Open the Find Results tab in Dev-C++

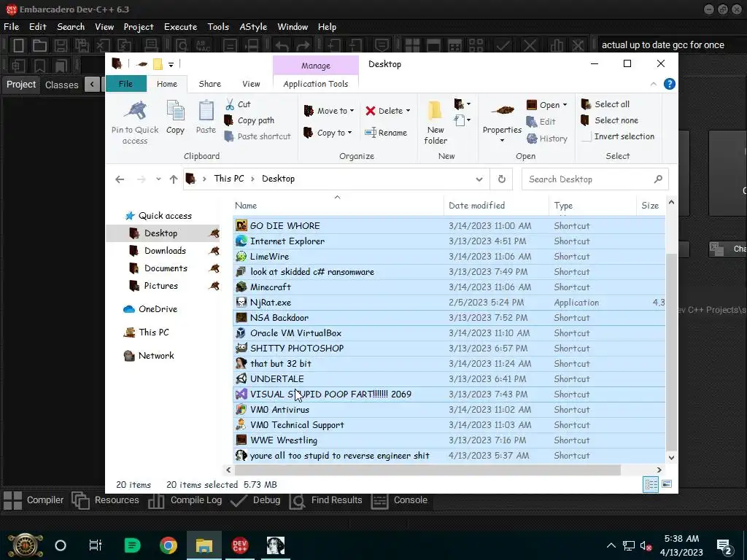tap(326, 500)
